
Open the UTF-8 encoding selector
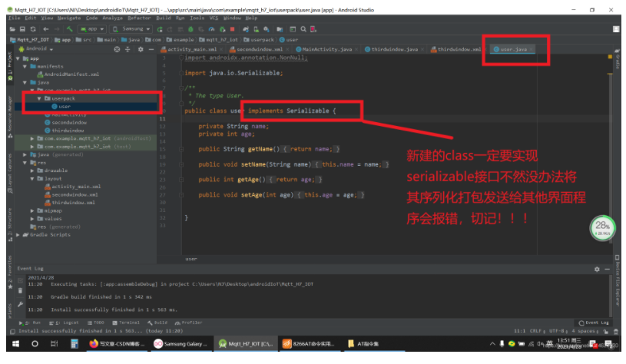558,331
